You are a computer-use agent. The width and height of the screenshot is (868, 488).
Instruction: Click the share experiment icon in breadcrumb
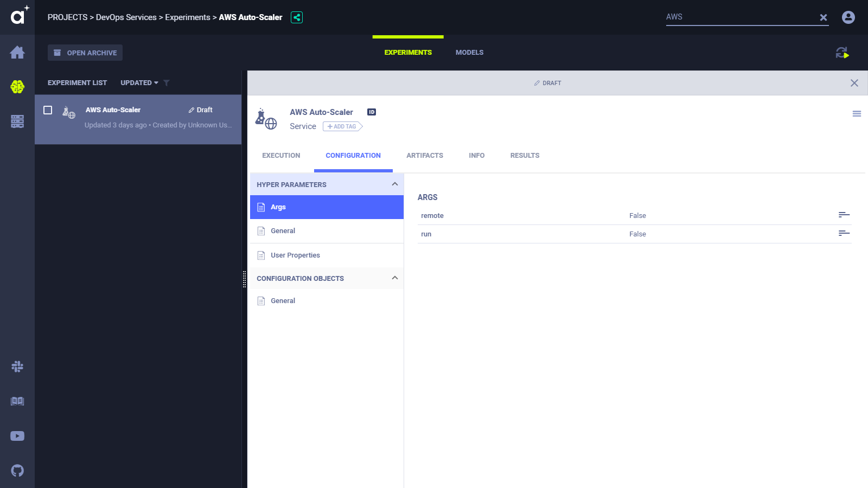click(x=297, y=17)
